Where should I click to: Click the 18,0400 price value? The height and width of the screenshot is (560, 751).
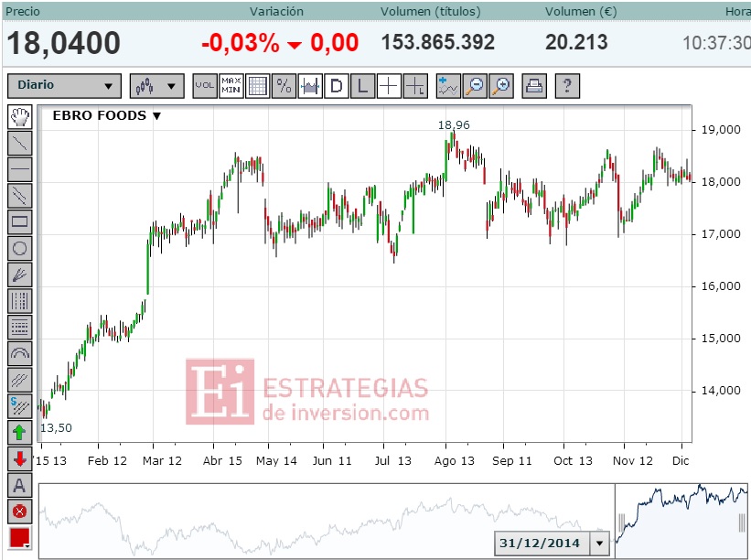point(64,43)
